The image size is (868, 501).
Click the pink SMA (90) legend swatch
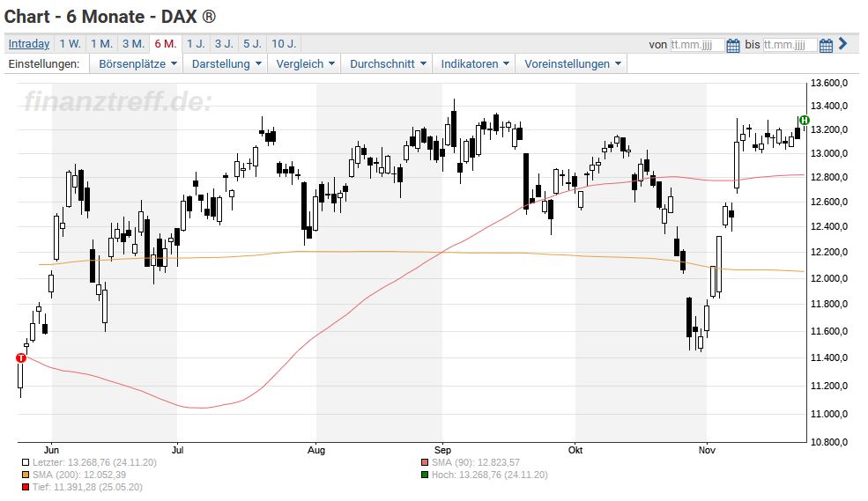(x=425, y=463)
